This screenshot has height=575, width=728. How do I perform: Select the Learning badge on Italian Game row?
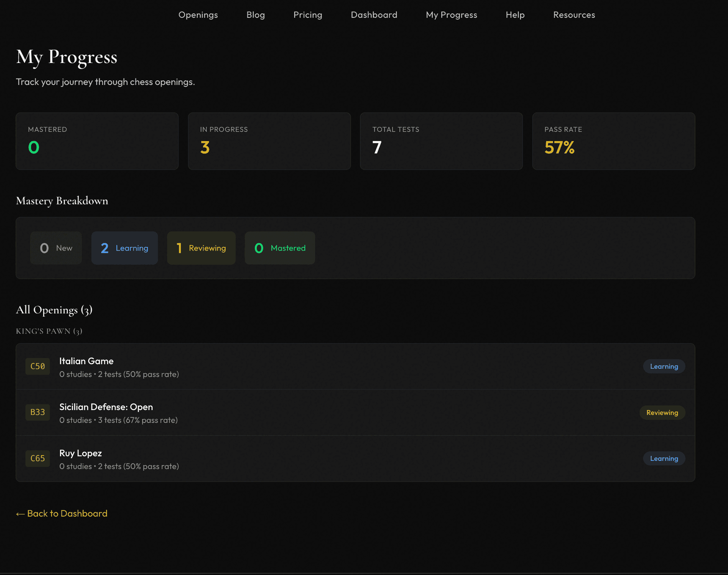click(x=664, y=366)
